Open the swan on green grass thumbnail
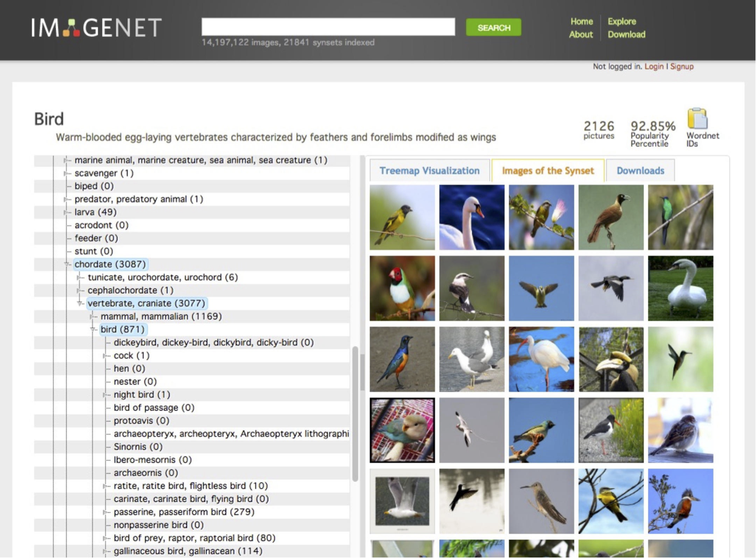The width and height of the screenshot is (756, 558). click(680, 289)
